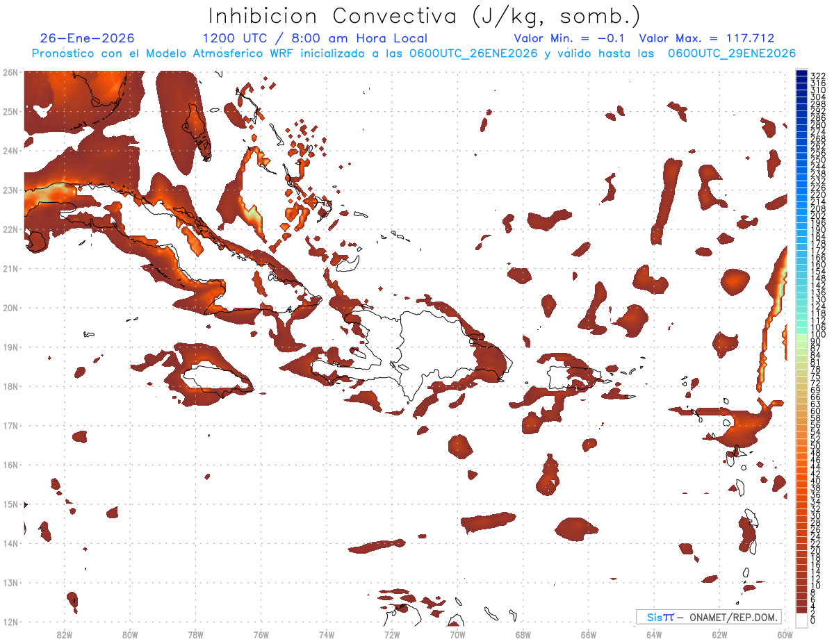Select the forecast date '26-Ene-2026'
The image size is (834, 644).
pyautogui.click(x=88, y=39)
